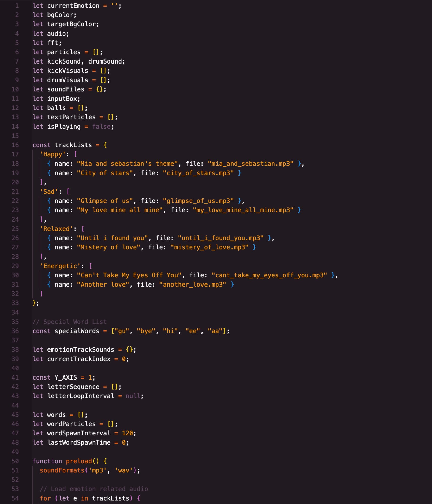The width and height of the screenshot is (432, 504).
Task: Click the file string "cant_take_my_eyes_off_you.mp3"
Action: click(269, 275)
